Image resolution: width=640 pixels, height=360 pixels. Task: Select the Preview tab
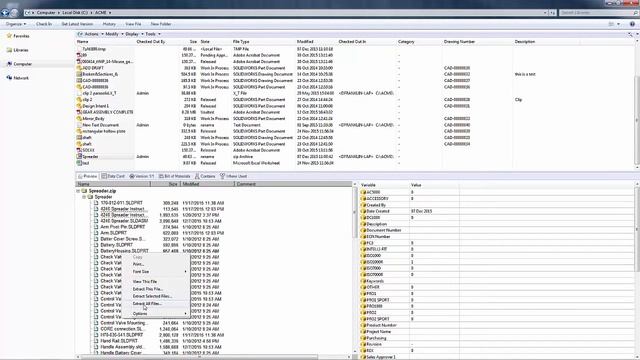tap(87, 176)
